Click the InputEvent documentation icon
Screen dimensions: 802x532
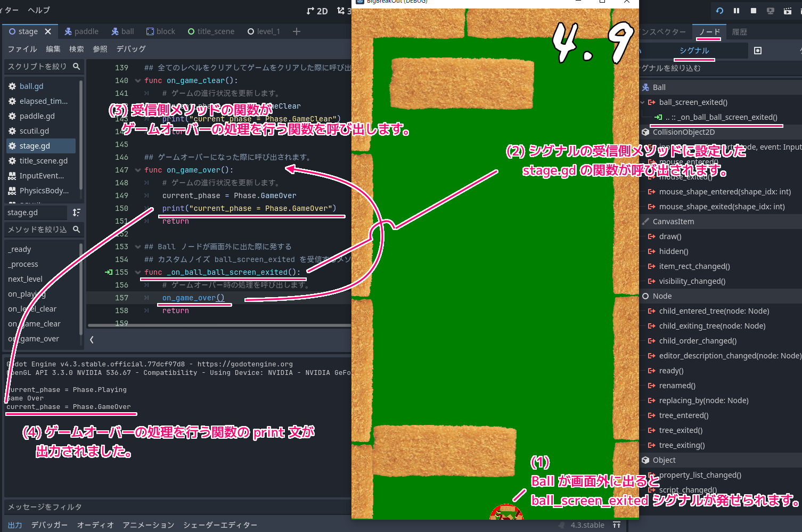pos(12,176)
